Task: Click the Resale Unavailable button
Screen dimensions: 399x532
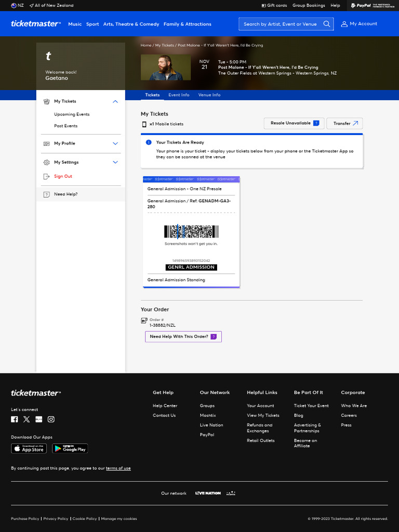Action: (x=294, y=124)
